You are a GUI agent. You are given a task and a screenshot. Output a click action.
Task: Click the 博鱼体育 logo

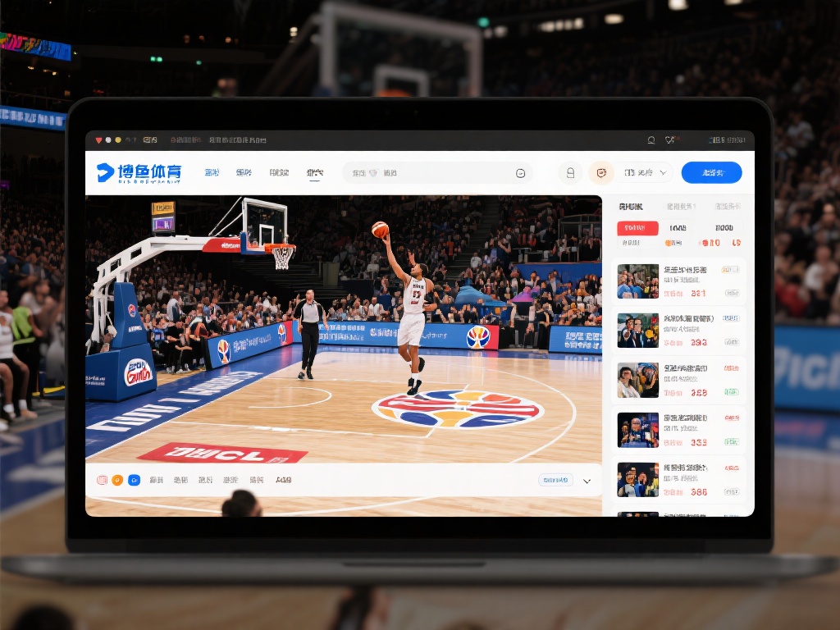pos(139,172)
